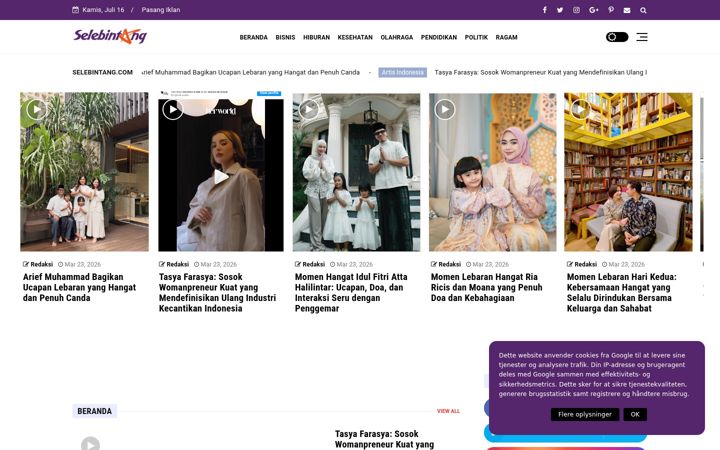Click the VIEW ALL link
The image size is (720, 450).
pyautogui.click(x=448, y=411)
